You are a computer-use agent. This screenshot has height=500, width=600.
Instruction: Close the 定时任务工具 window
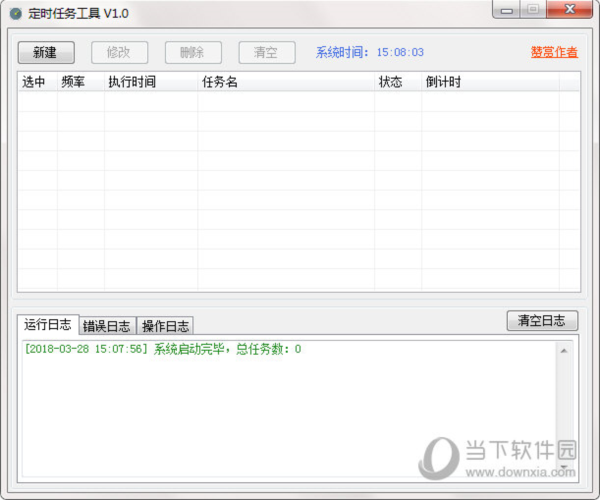point(570,10)
